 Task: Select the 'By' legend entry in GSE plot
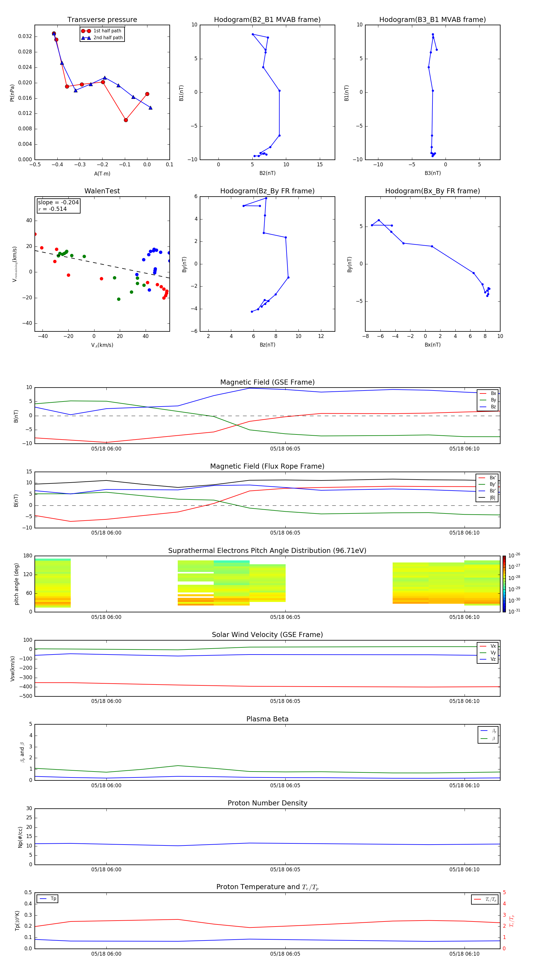click(488, 400)
